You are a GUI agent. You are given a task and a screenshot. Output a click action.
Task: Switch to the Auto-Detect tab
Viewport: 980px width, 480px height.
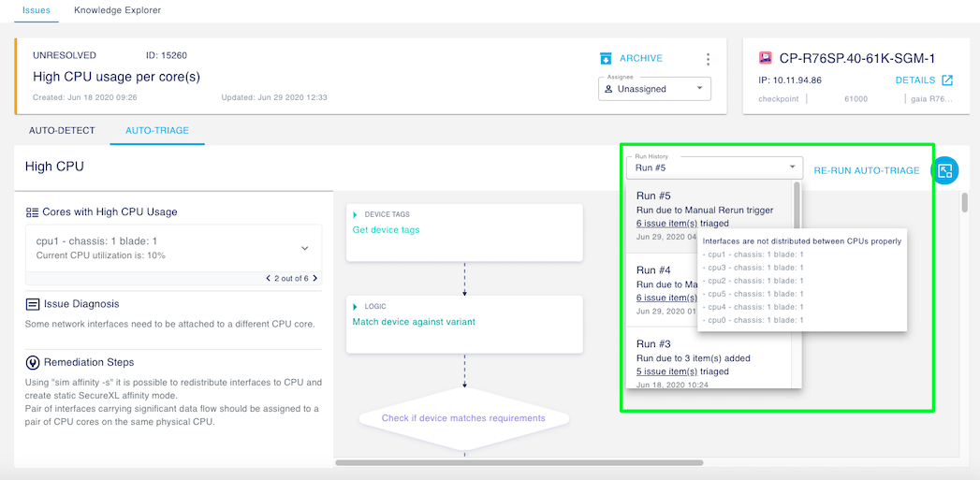62,130
